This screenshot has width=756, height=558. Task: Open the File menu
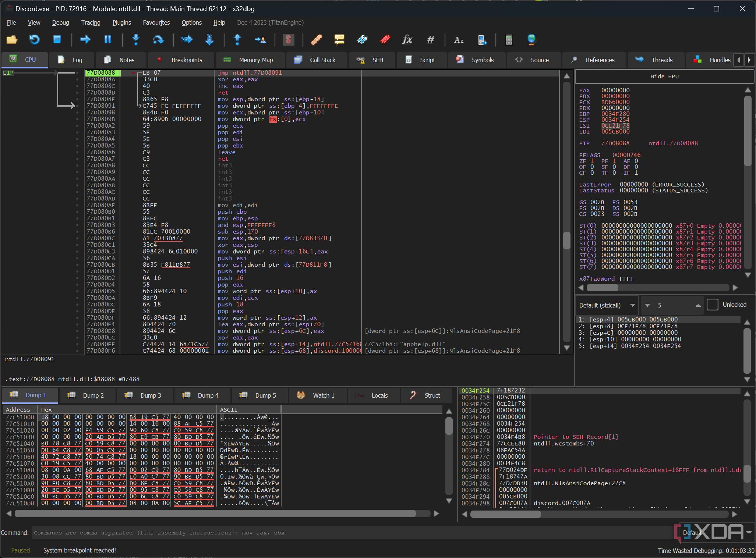click(11, 22)
